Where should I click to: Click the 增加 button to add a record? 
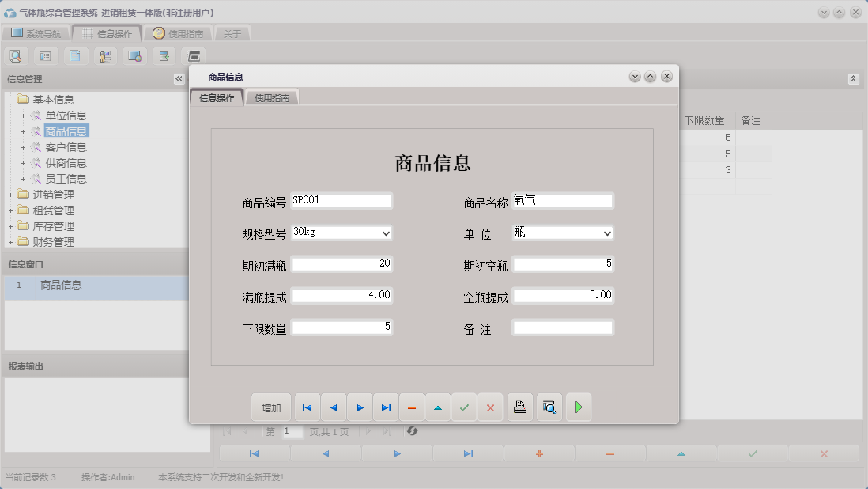point(271,407)
